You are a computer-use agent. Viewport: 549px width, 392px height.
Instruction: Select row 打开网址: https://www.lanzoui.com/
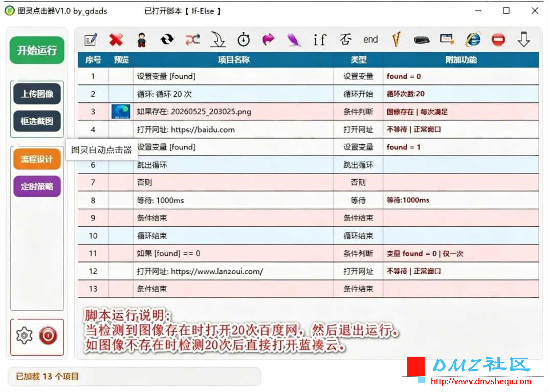[x=308, y=271]
